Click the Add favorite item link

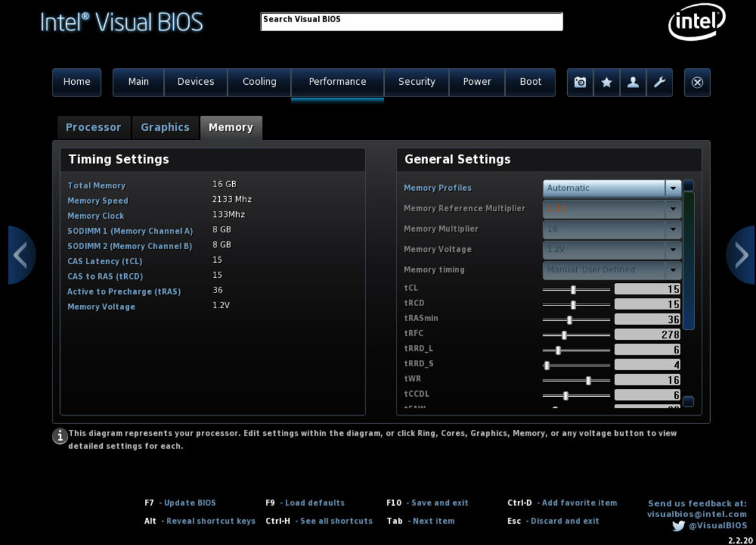tap(579, 503)
